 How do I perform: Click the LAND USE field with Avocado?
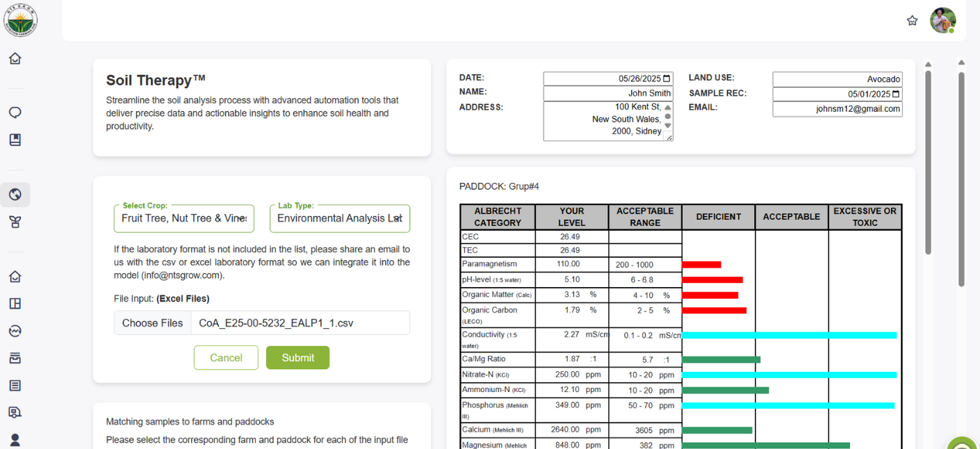[x=838, y=79]
